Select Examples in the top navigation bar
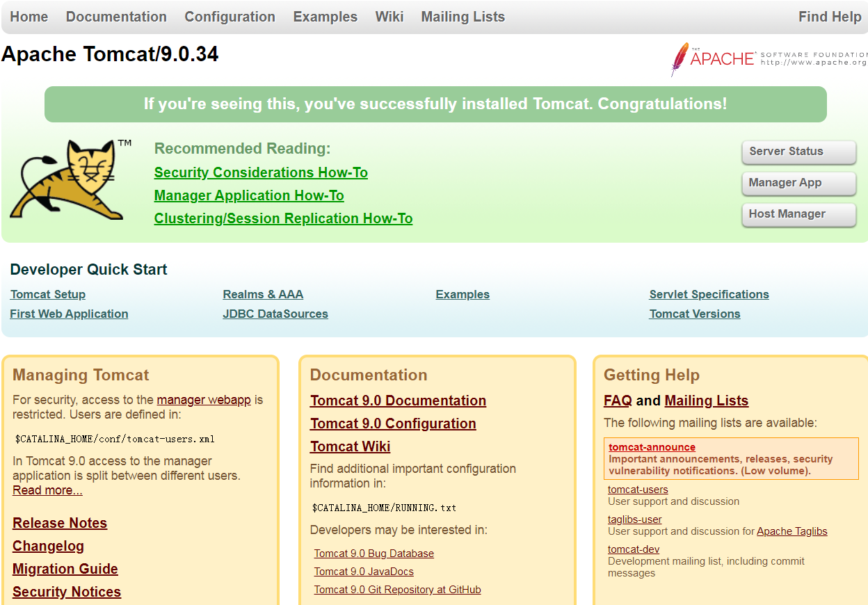 pos(325,17)
